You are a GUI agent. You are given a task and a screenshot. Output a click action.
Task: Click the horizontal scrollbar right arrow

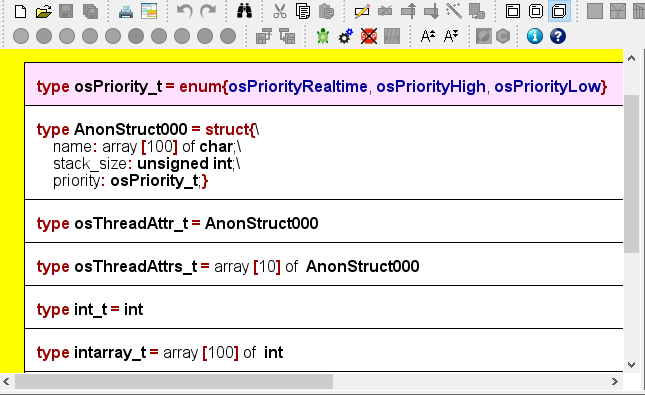coord(615,381)
